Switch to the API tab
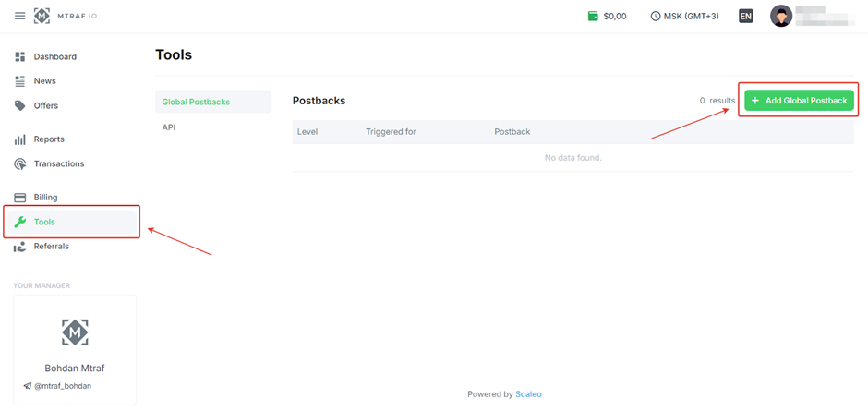The height and width of the screenshot is (411, 868). click(x=169, y=127)
